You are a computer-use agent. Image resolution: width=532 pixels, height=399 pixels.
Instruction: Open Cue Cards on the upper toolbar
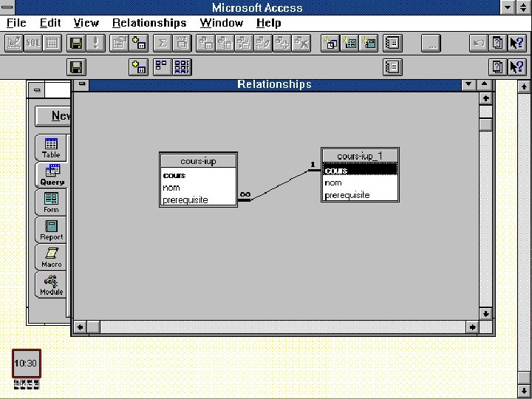(498, 43)
